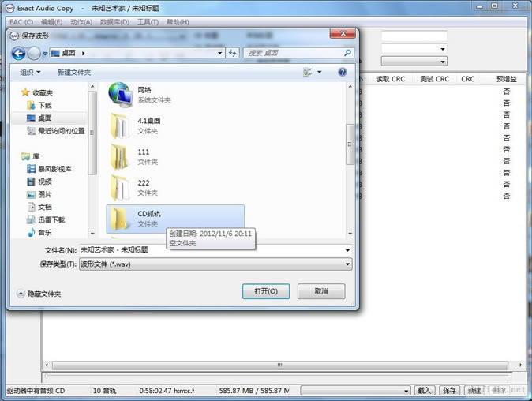Viewport: 532px width, 401px height.
Task: Click the top text field in EAC window
Action: [x=414, y=36]
